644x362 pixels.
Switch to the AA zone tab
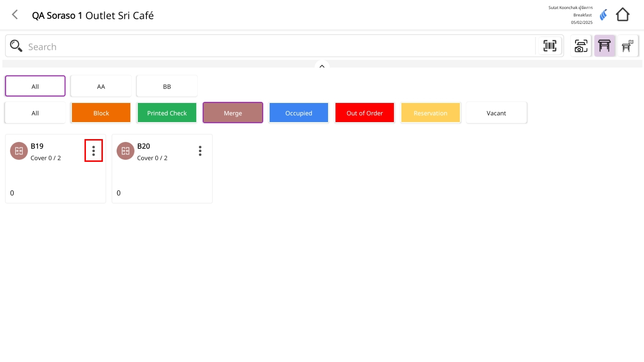[x=101, y=86]
